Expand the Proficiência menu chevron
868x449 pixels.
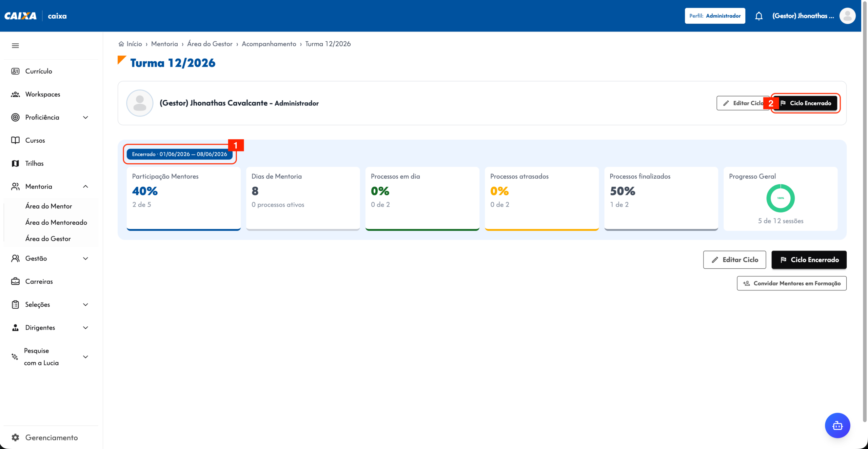[85, 117]
